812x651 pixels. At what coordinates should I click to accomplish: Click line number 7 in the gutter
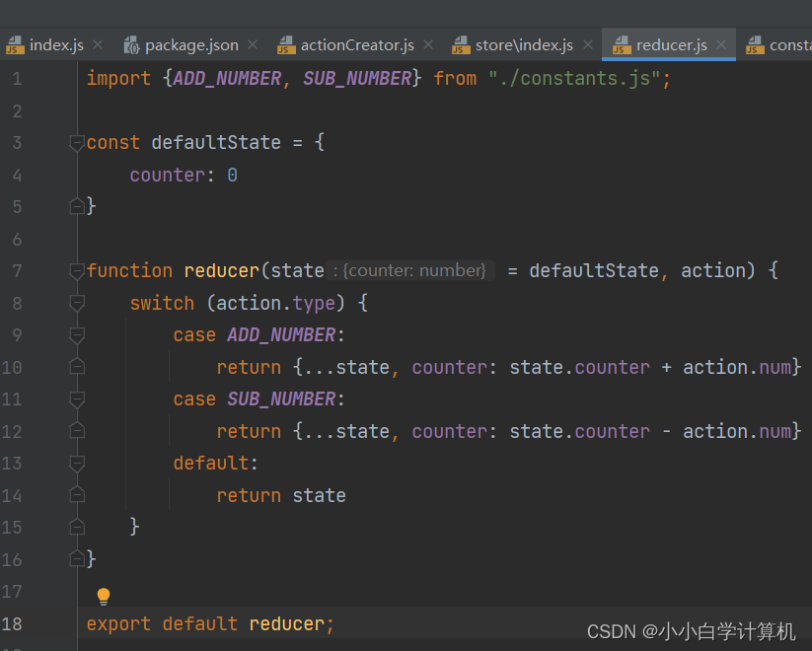click(x=17, y=271)
